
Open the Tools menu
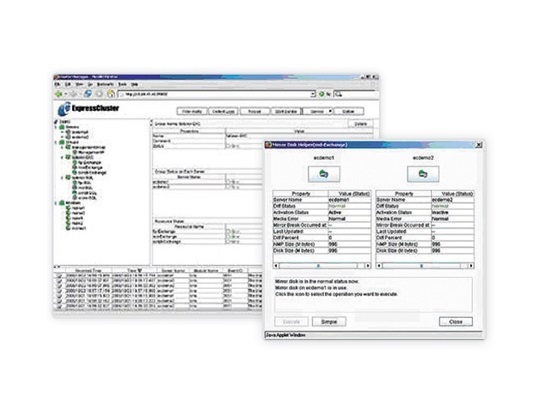coord(122,84)
